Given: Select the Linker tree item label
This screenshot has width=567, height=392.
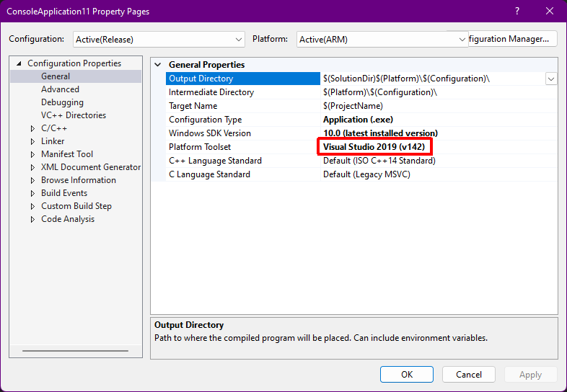Looking at the screenshot, I should [53, 141].
